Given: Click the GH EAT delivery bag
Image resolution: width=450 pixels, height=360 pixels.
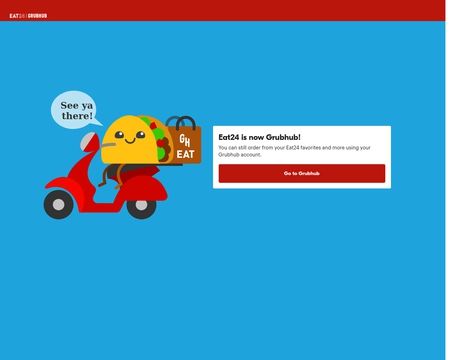Looking at the screenshot, I should click(x=184, y=140).
